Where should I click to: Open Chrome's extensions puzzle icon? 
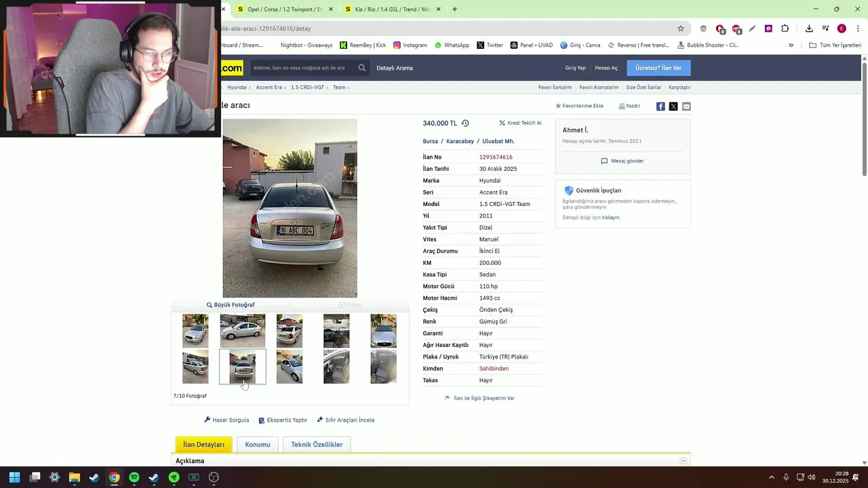785,28
